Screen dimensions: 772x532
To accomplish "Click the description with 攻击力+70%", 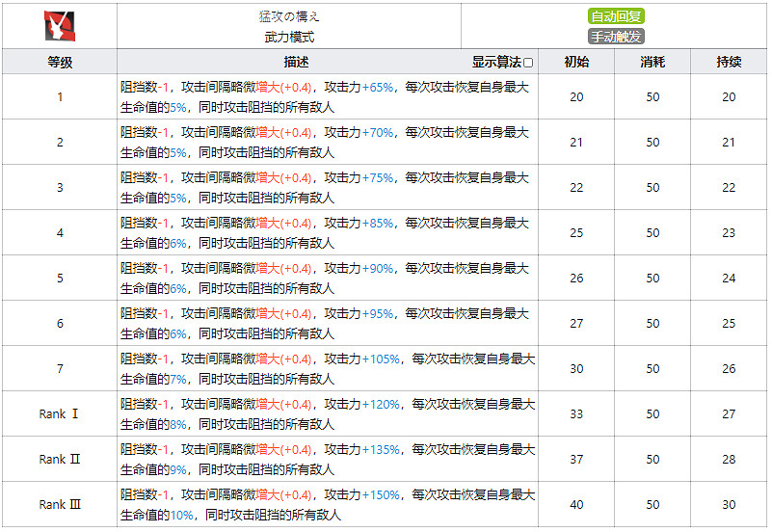I will point(328,143).
